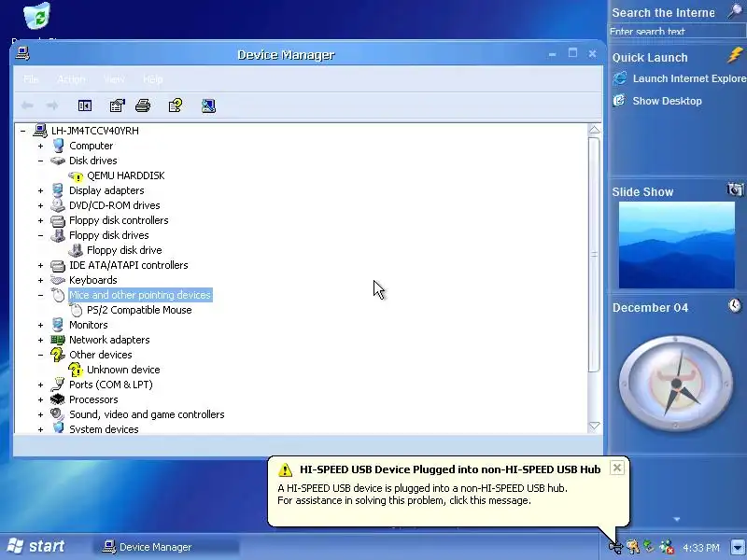The height and width of the screenshot is (560, 747).
Task: Close the HI-SPEED USB notification balloon
Action: pos(617,469)
